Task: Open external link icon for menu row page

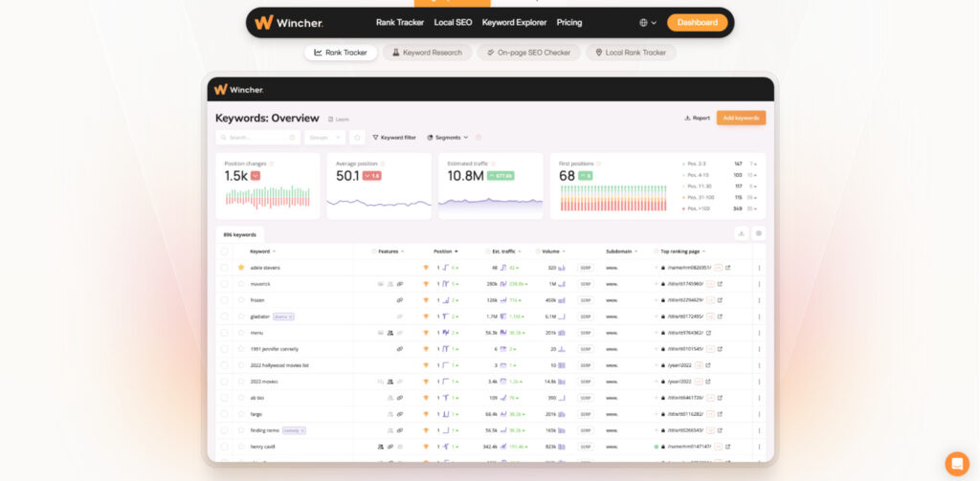Action: point(707,333)
